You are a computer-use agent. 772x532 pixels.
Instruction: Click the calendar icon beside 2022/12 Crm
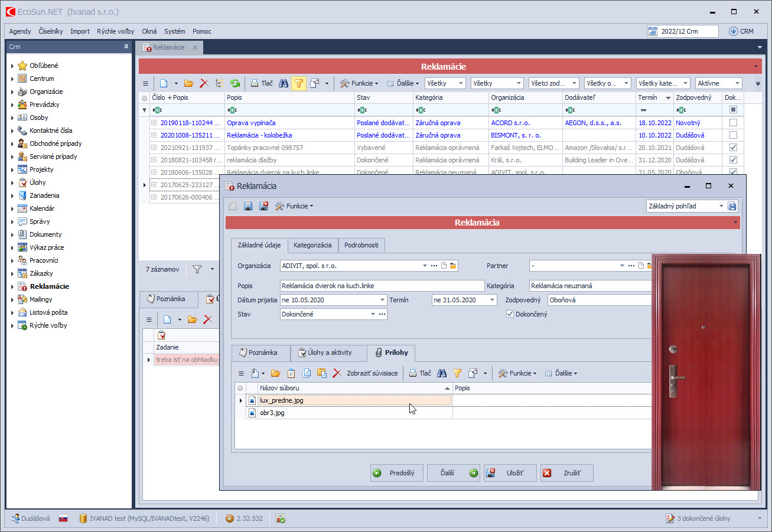[652, 31]
